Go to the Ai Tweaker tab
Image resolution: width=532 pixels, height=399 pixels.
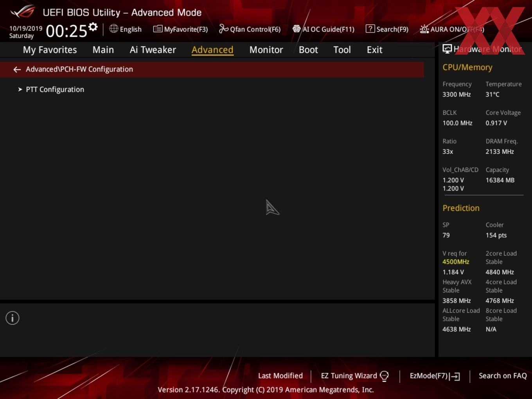[153, 50]
